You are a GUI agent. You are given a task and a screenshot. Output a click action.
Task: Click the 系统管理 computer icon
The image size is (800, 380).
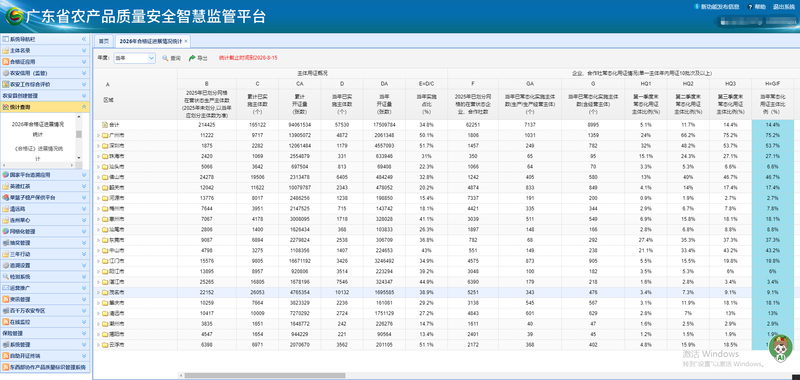(6, 344)
